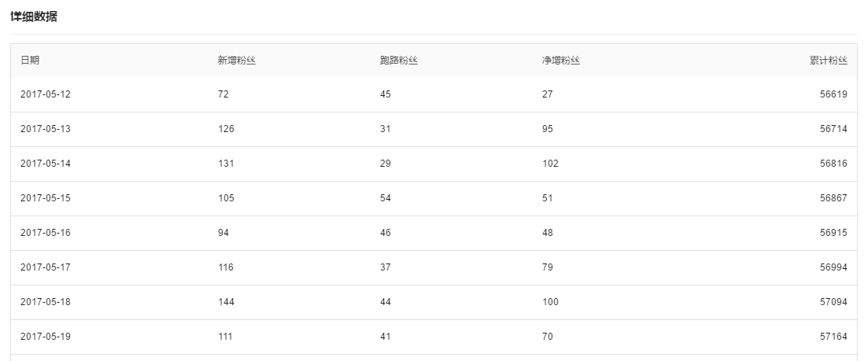Screen dimensions: 868x361
Task: Select lost fans value 54
Action: [x=386, y=198]
